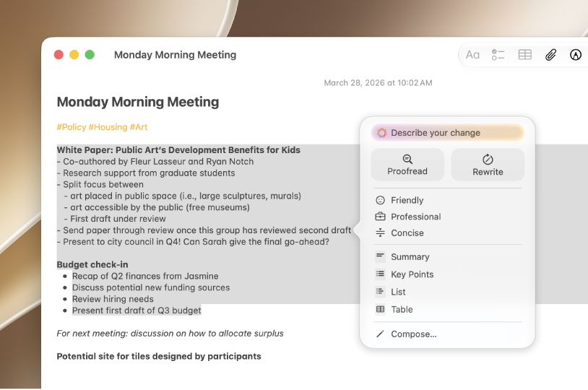The image size is (588, 390).
Task: Click bullet Discuss potential new funding sources
Action: pos(151,287)
